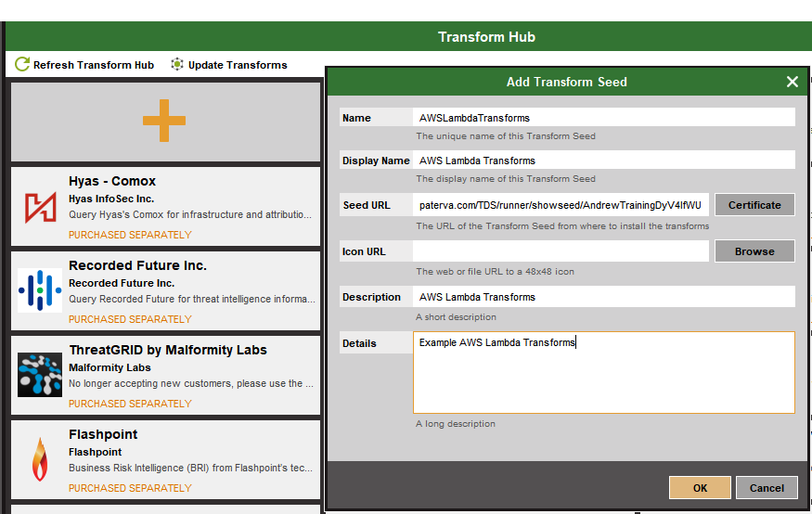Select the ThreatGRID by Malformity Labs title
The image size is (812, 514).
(168, 350)
